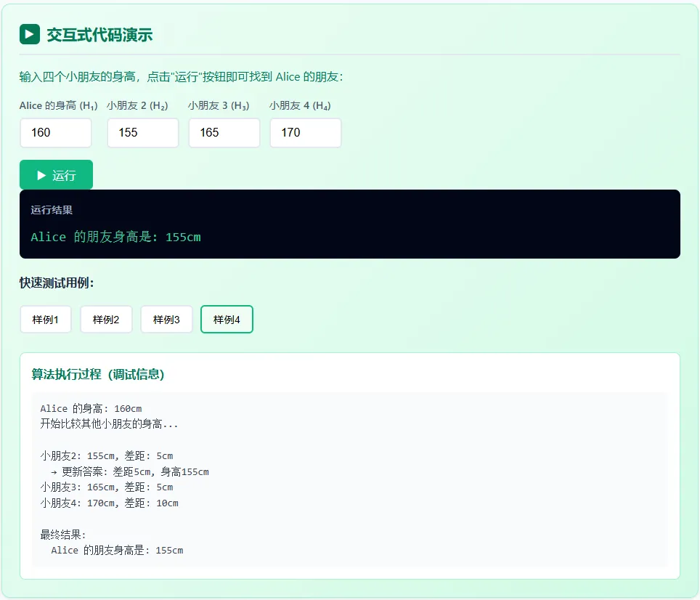Load test case 样例4
This screenshot has width=700, height=600.
click(227, 319)
